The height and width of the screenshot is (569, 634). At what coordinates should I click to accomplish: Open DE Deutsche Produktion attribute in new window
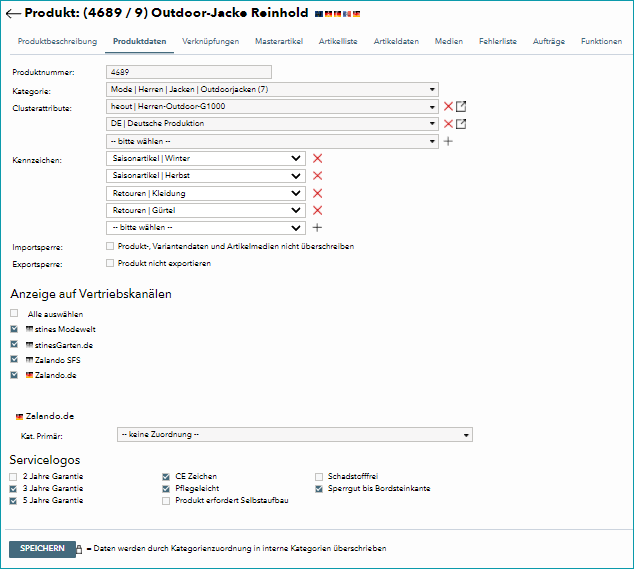461,124
